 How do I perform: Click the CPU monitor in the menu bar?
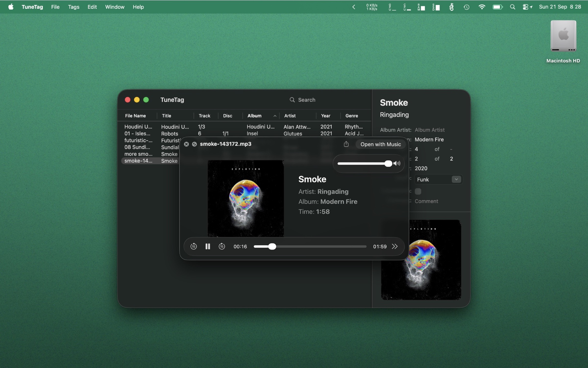click(407, 7)
